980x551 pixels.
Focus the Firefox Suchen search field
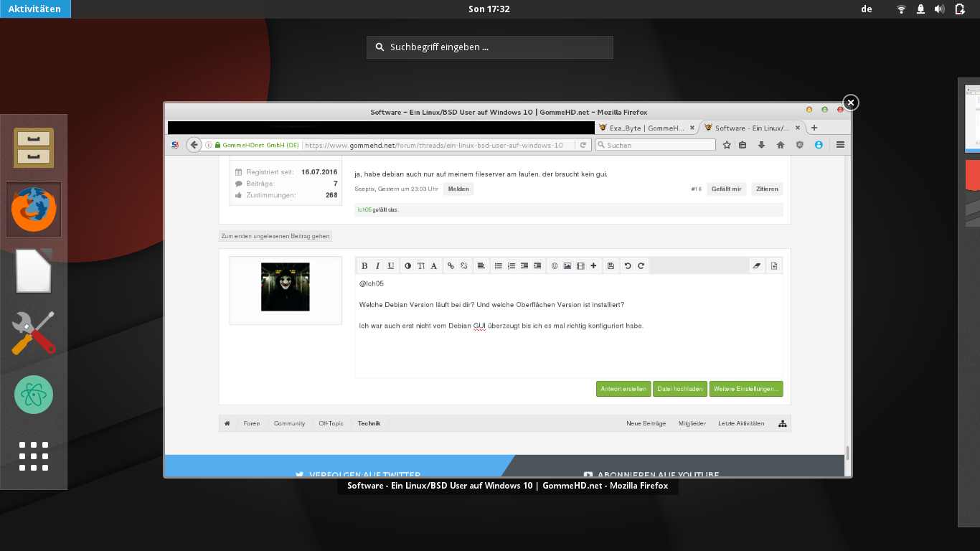(656, 145)
